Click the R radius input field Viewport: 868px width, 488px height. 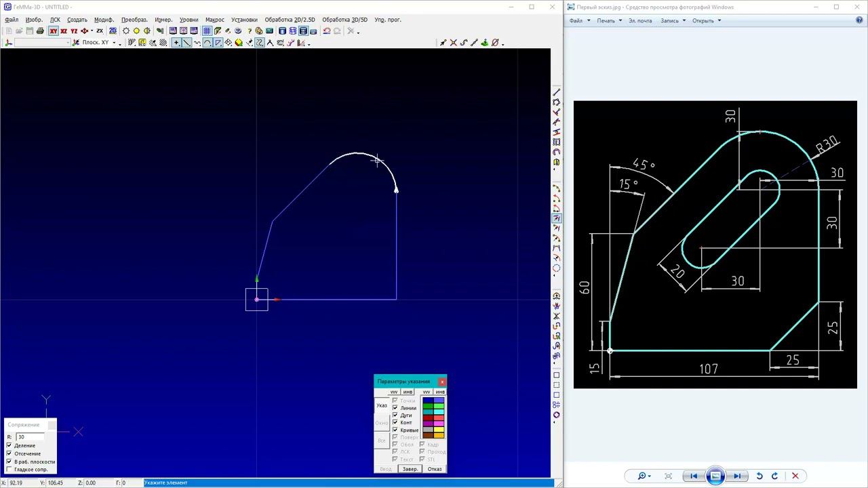pyautogui.click(x=31, y=437)
